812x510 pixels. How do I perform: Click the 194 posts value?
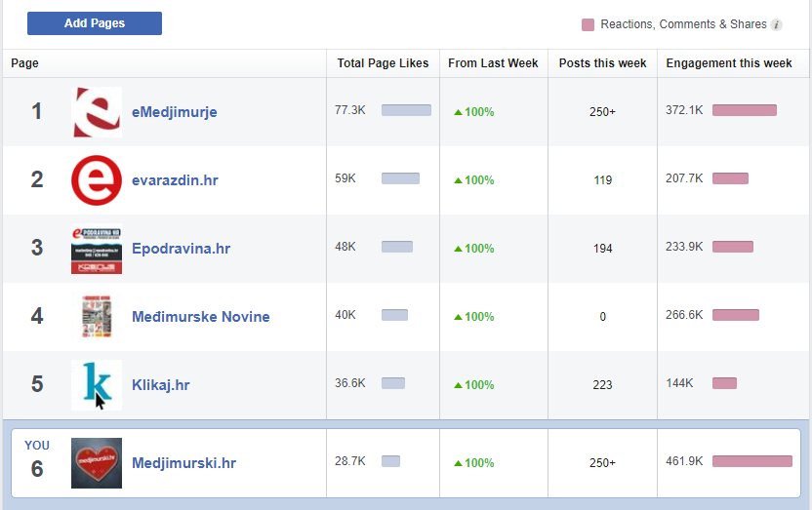[x=602, y=249]
